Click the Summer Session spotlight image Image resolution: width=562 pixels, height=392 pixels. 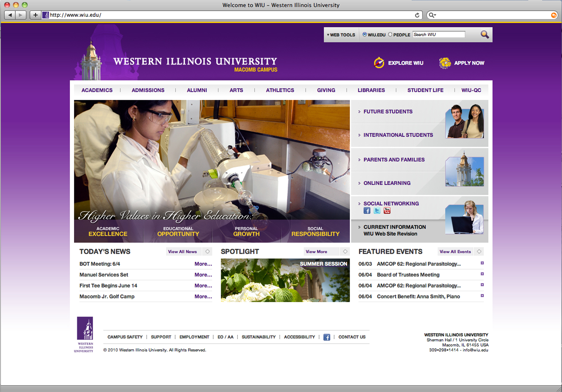tap(285, 280)
